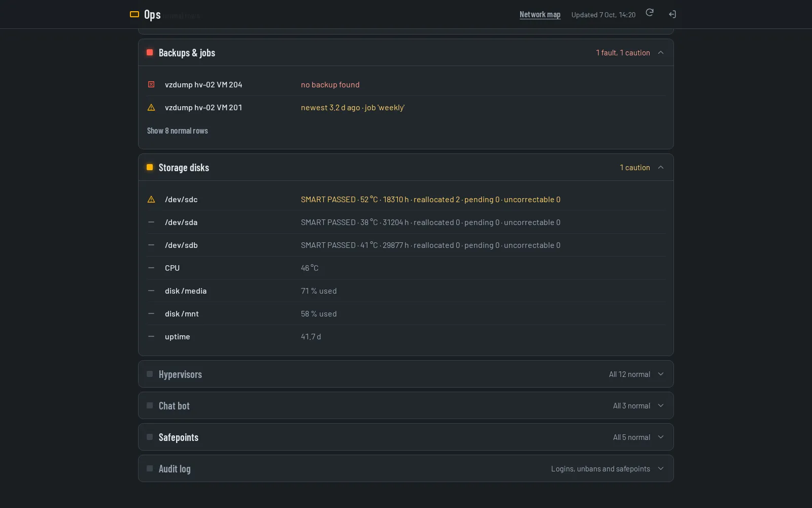The height and width of the screenshot is (508, 812).
Task: Click 'newest 3.2 d ago · job weekly' text
Action: point(353,107)
